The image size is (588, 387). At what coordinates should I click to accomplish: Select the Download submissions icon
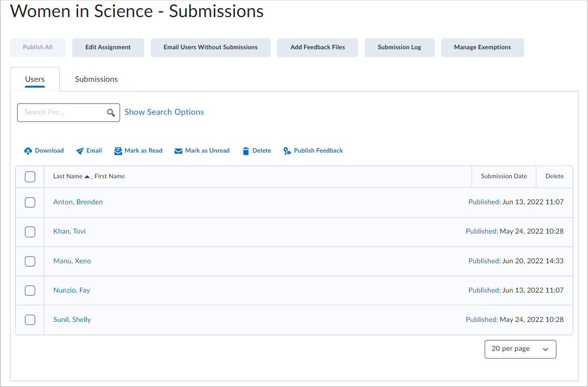tap(28, 151)
